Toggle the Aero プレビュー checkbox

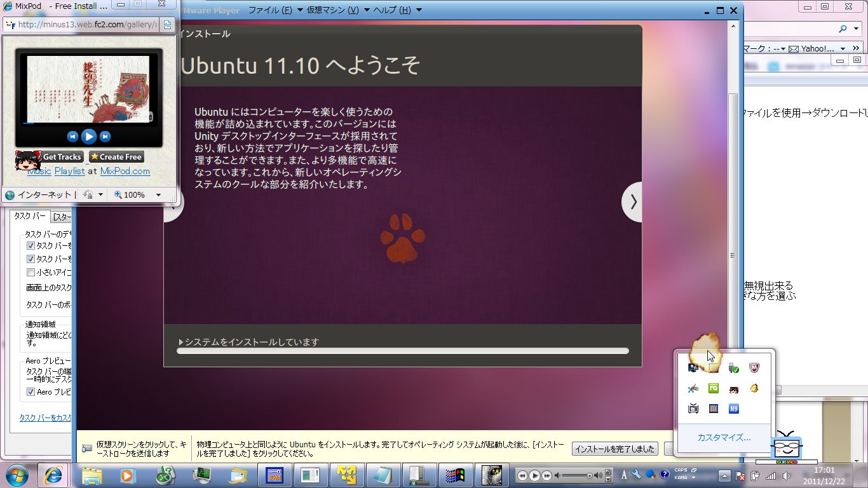tap(31, 392)
